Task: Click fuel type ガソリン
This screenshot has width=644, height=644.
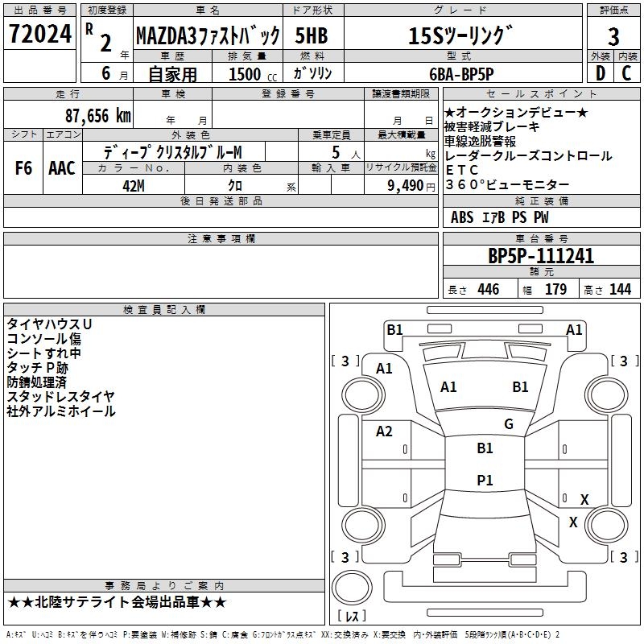Action: (x=312, y=73)
